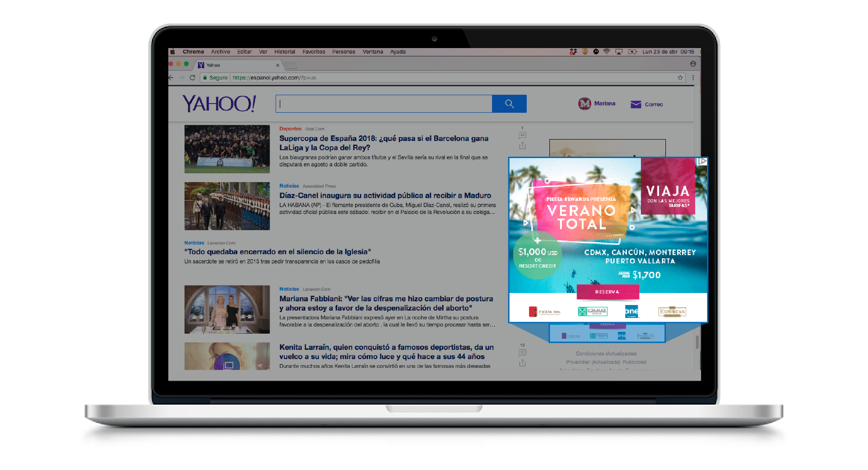Click the green lock Seguro indicator
The height and width of the screenshot is (470, 868).
point(215,78)
